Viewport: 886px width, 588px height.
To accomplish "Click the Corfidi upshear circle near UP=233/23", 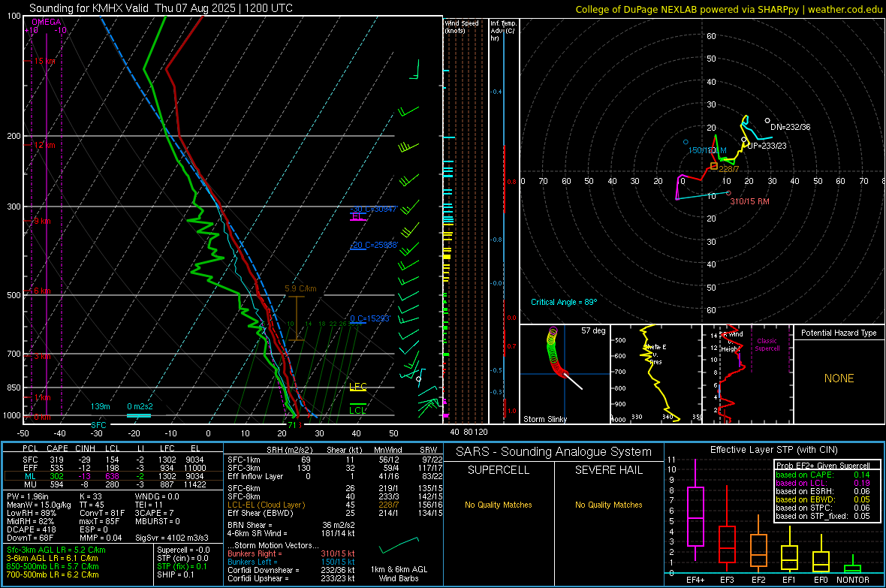I will coord(744,140).
